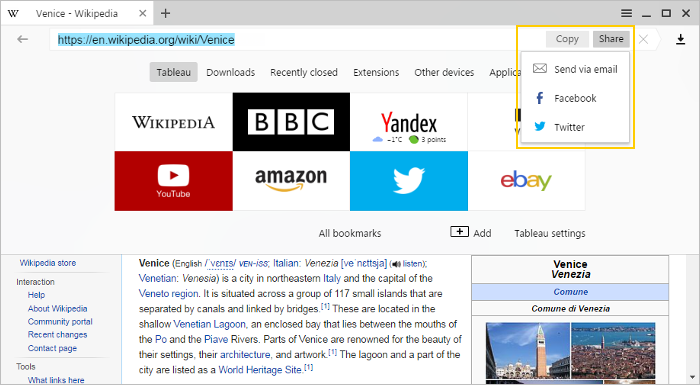Image resolution: width=700 pixels, height=385 pixels.
Task: Go back with the left arrow
Action: click(x=22, y=40)
